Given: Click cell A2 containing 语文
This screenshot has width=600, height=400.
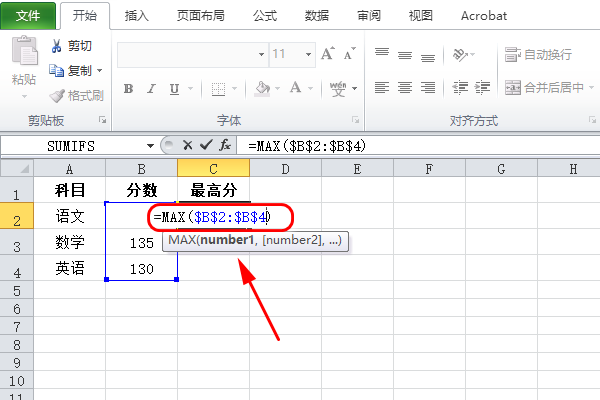Looking at the screenshot, I should [x=69, y=216].
